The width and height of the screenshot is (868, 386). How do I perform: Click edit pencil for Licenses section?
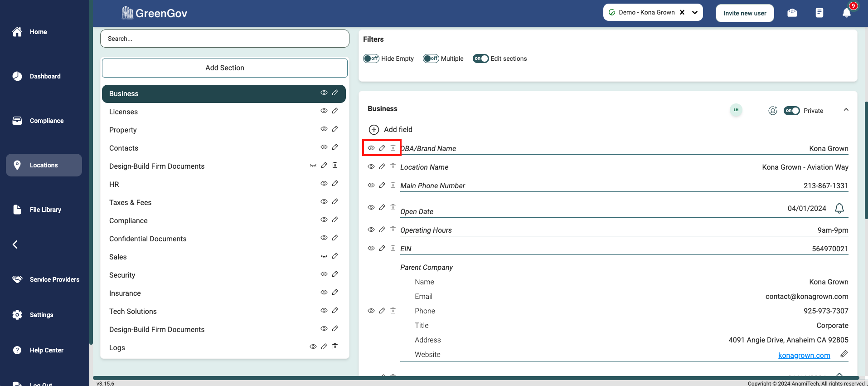335,111
